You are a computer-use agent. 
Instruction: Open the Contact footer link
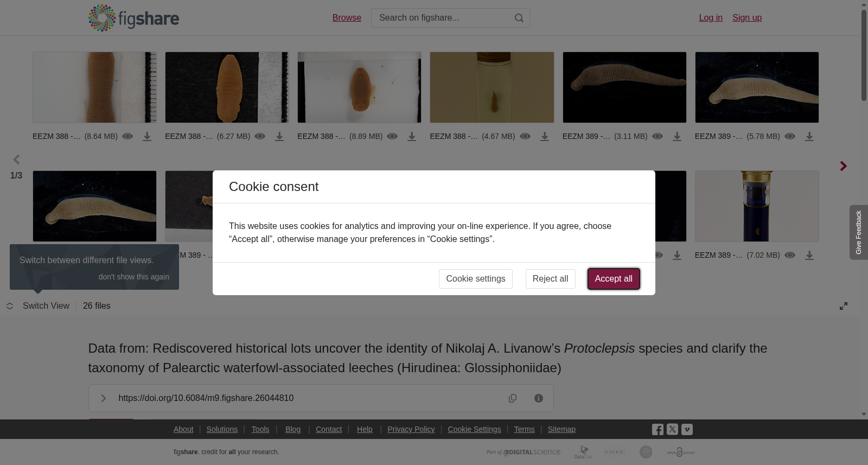(x=329, y=429)
